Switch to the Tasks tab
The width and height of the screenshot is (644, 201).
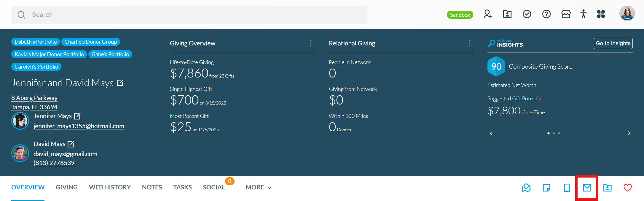pyautogui.click(x=182, y=187)
